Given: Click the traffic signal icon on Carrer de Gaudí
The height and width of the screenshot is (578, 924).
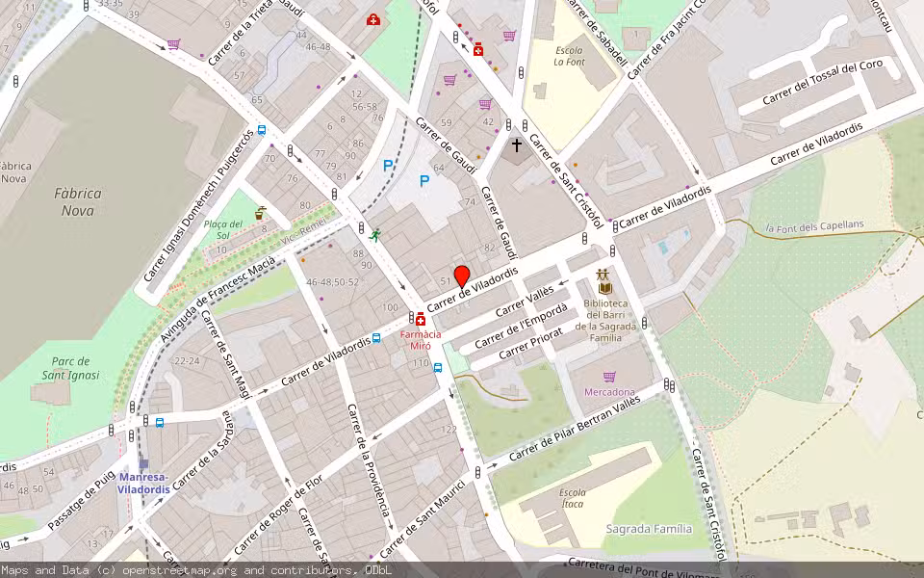Looking at the screenshot, I should (455, 37).
